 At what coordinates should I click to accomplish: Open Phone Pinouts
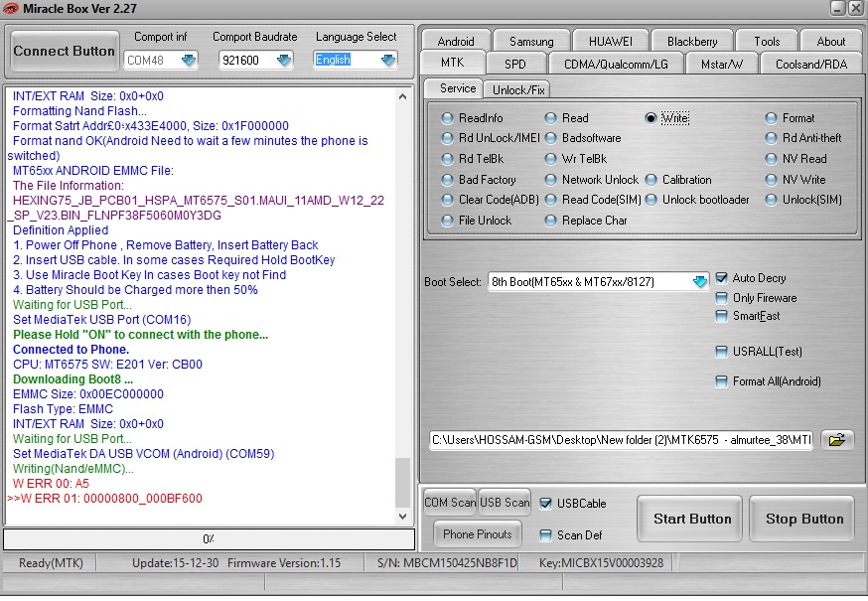pos(477,534)
